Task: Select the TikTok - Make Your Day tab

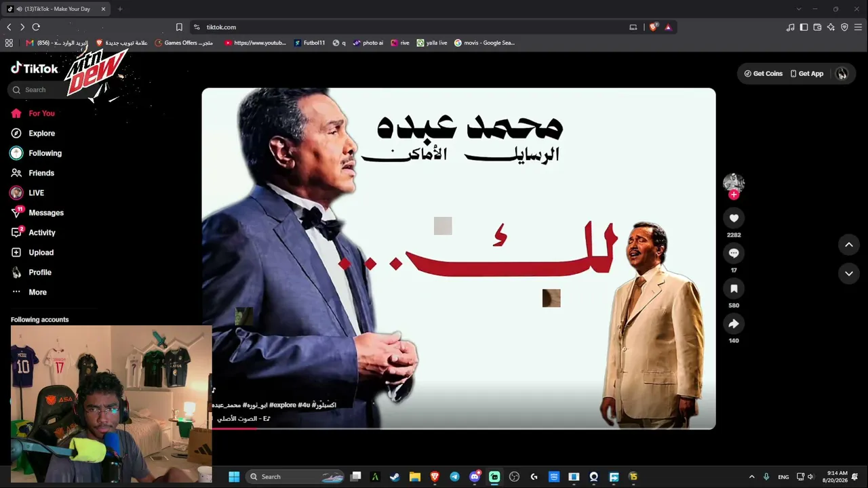Action: point(57,9)
